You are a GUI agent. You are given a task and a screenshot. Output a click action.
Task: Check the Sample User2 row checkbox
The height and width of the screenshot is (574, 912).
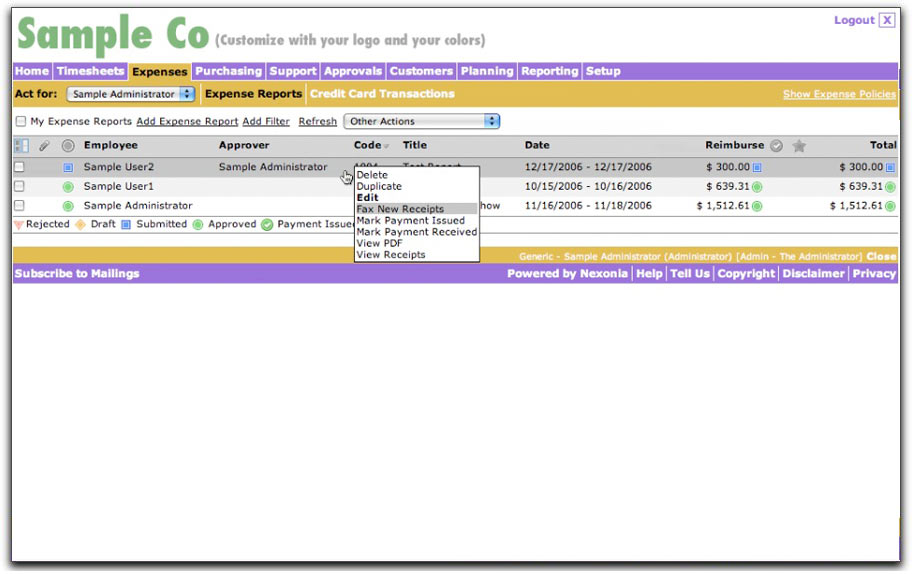[x=19, y=167]
